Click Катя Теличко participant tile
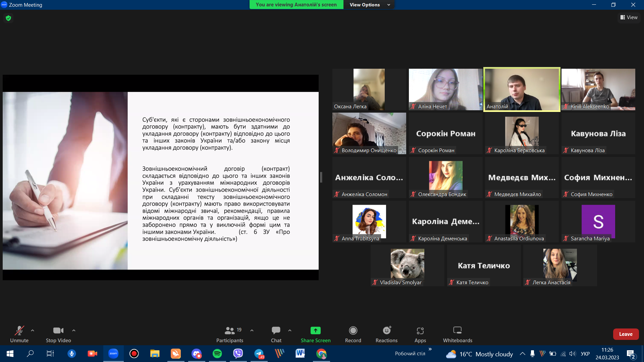644x362 pixels. coord(484,265)
